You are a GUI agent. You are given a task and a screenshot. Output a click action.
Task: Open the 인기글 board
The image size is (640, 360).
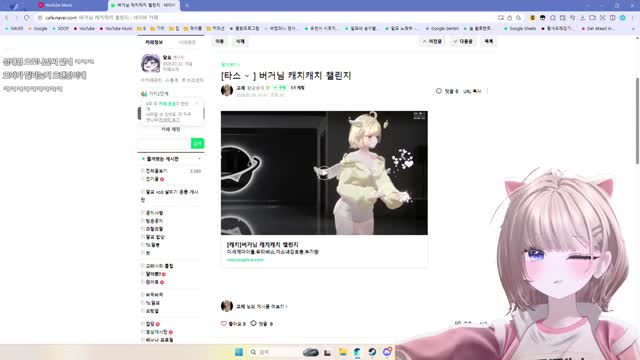point(152,179)
